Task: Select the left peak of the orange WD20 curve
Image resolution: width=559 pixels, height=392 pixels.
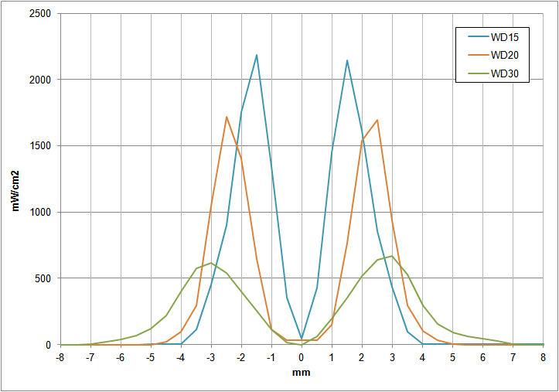Action: tap(227, 118)
